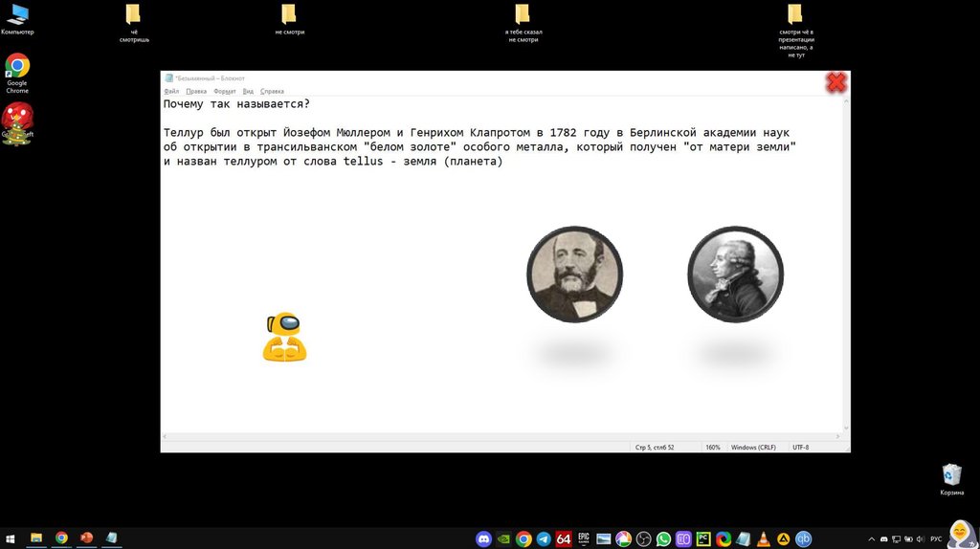Open Google Chrome desktop shortcut
Screen dimensions: 980x549
[17, 67]
